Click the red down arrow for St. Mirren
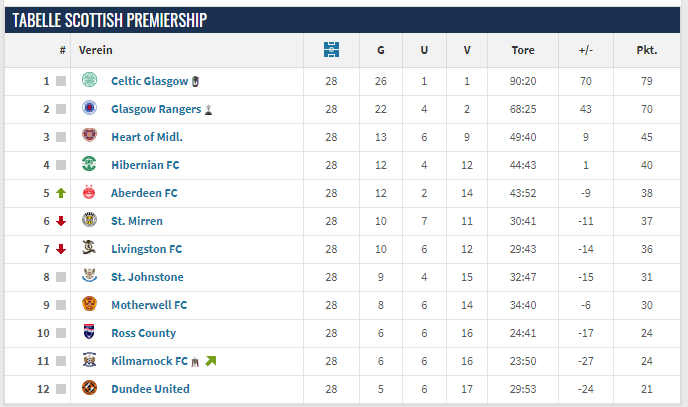This screenshot has width=688, height=407. coord(61,221)
